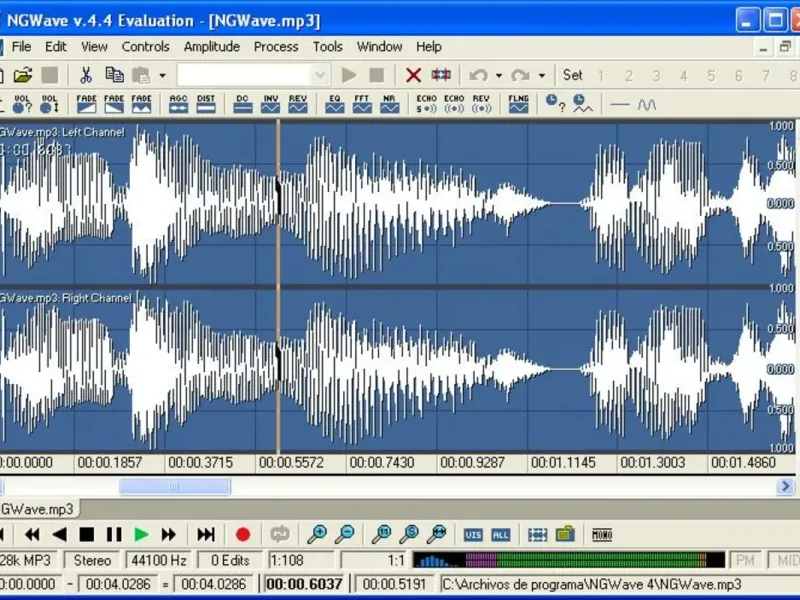
Task: Expand the empty combo box in toolbar
Action: pos(320,75)
